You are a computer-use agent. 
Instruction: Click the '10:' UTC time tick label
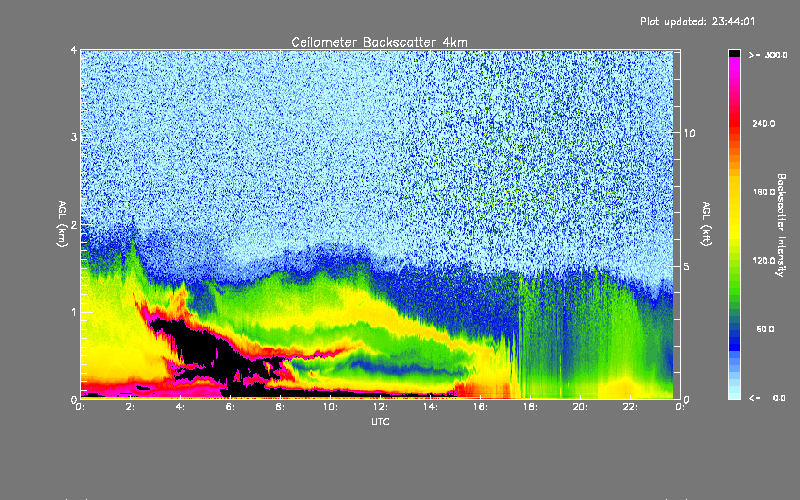331,407
